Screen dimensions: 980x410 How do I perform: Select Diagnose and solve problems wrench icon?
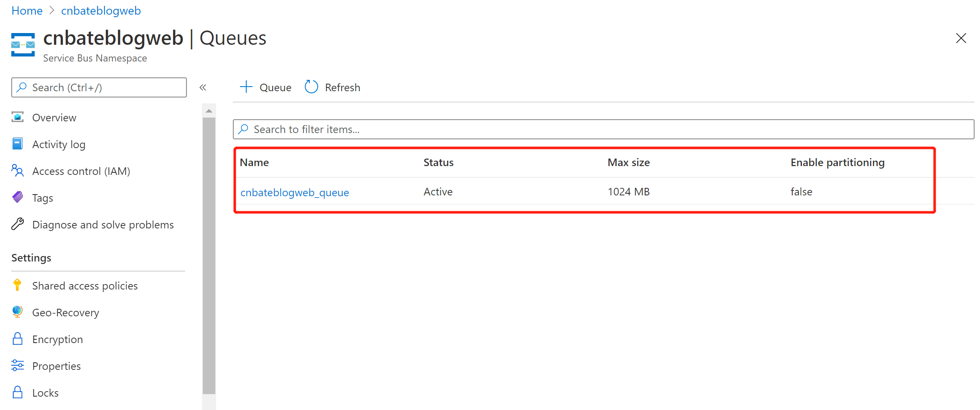(x=18, y=224)
